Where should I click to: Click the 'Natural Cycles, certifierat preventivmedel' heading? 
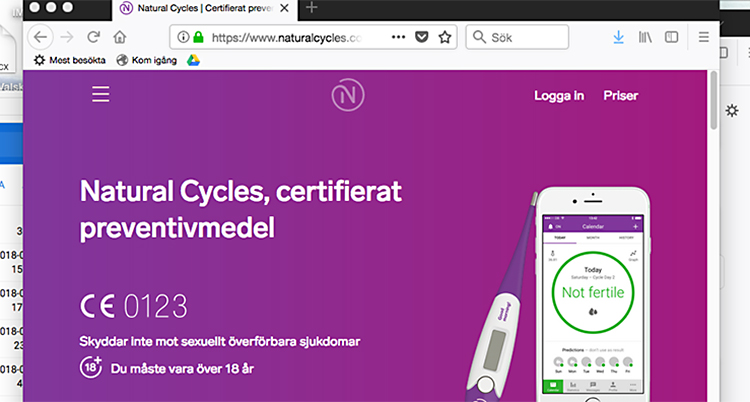tap(241, 209)
